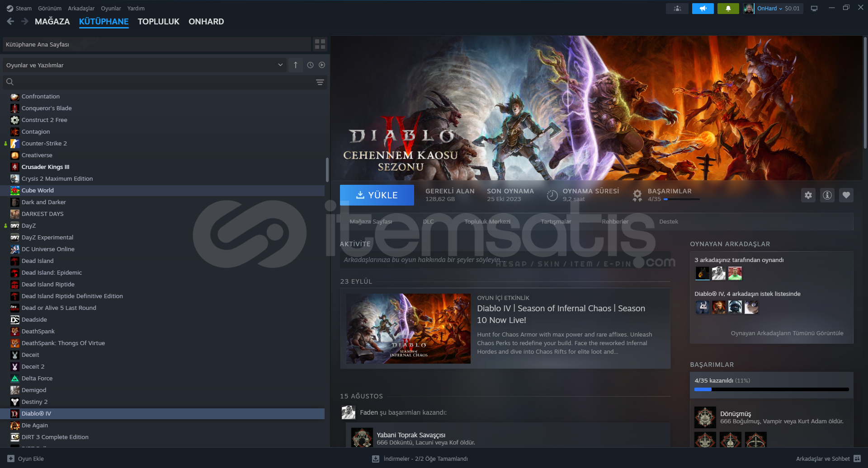
Task: Click the Cube World game icon
Action: (15, 191)
